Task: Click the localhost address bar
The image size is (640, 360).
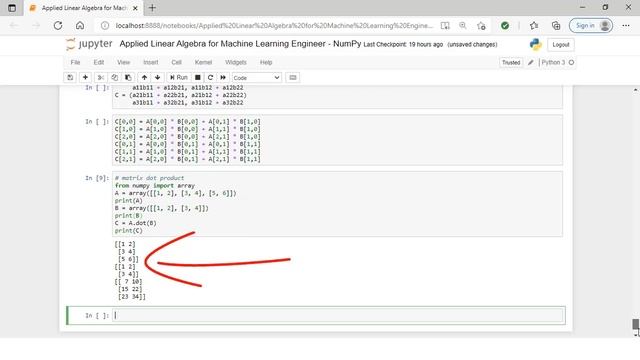Action: (x=273, y=26)
